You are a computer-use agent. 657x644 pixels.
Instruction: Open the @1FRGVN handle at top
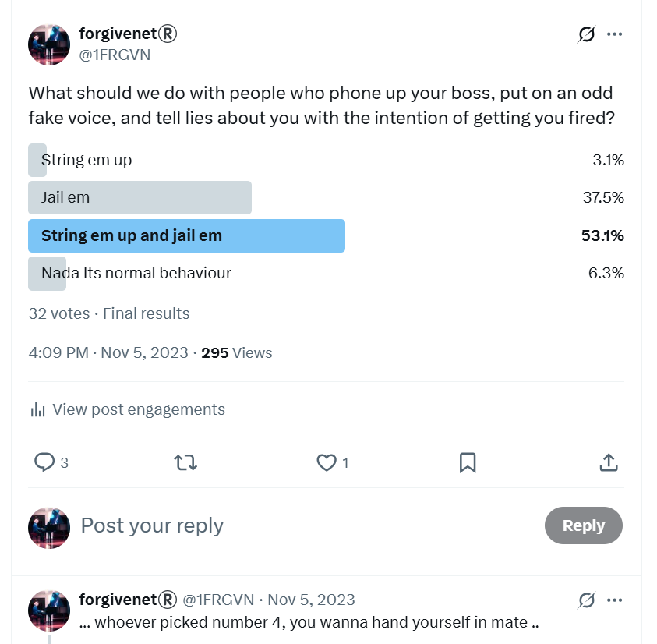tap(115, 55)
